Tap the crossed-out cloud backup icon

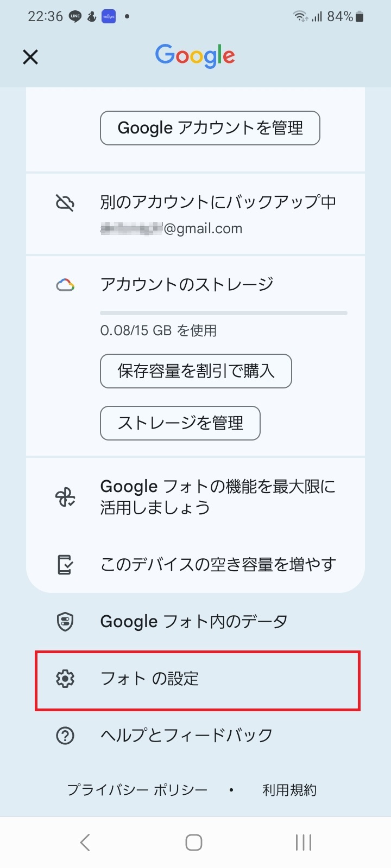click(65, 203)
